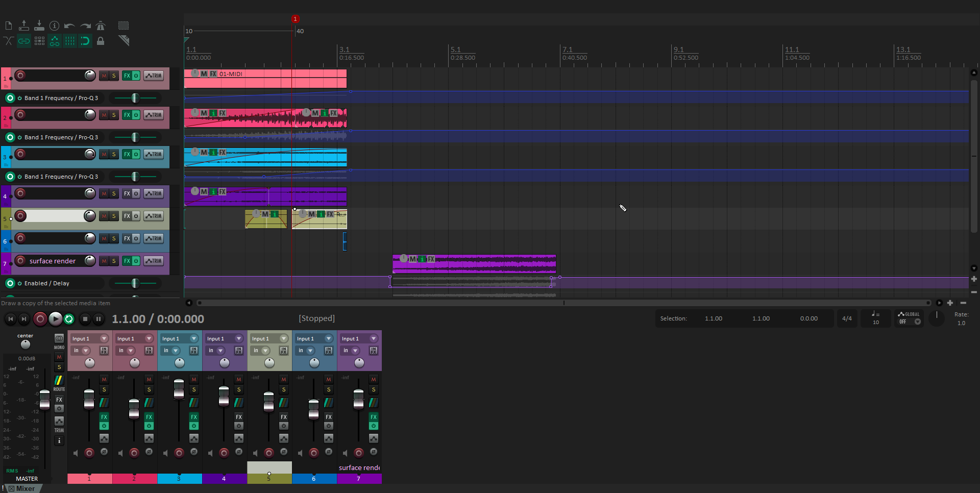Toggle the locking padlock icon
The image size is (980, 493).
point(101,41)
